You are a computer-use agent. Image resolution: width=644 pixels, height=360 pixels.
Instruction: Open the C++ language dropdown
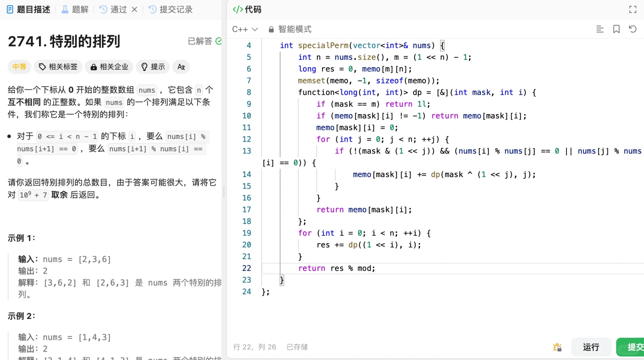click(245, 29)
